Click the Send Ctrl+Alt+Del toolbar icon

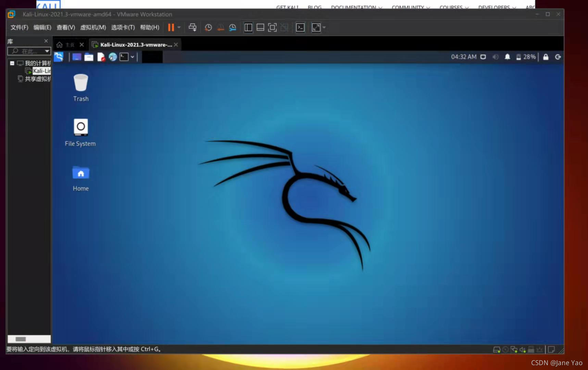pyautogui.click(x=192, y=27)
